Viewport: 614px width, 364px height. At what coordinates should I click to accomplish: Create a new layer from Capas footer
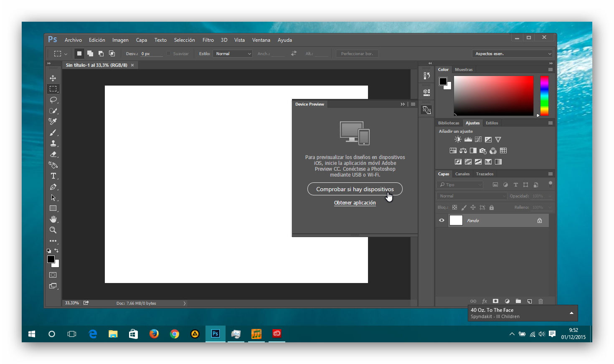(530, 301)
